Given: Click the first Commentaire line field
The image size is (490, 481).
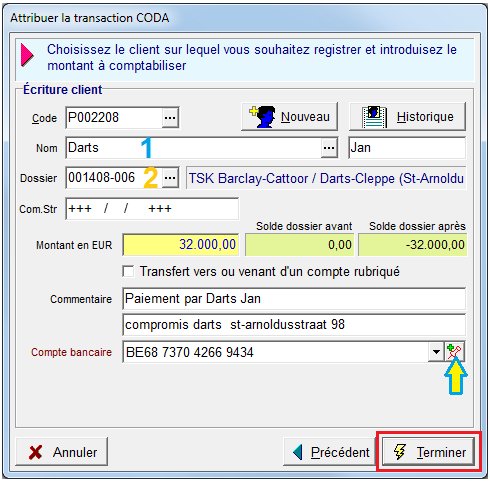Looking at the screenshot, I should coord(294,299).
